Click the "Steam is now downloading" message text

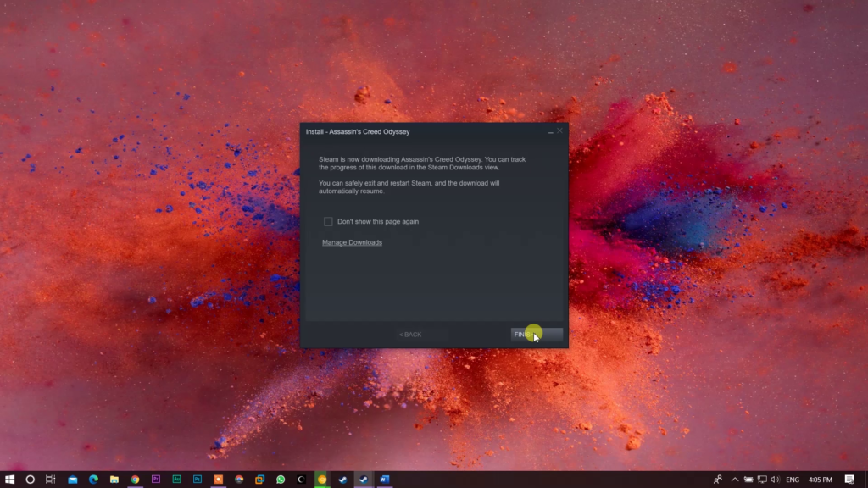pyautogui.click(x=422, y=164)
